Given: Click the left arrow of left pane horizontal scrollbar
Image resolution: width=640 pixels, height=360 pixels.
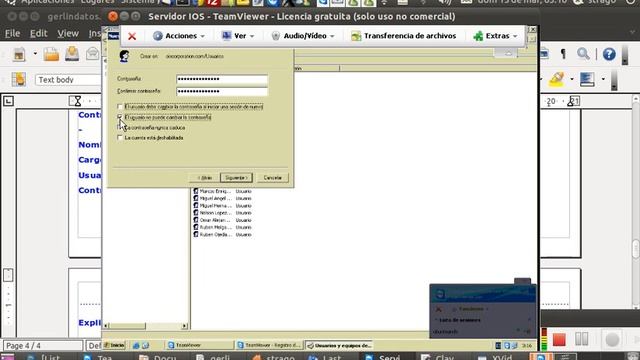Looking at the screenshot, I should click(x=106, y=326).
